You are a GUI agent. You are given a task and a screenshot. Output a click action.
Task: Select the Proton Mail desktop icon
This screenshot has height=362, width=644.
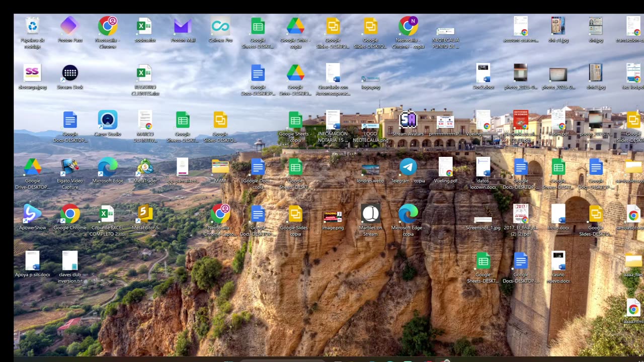(183, 26)
